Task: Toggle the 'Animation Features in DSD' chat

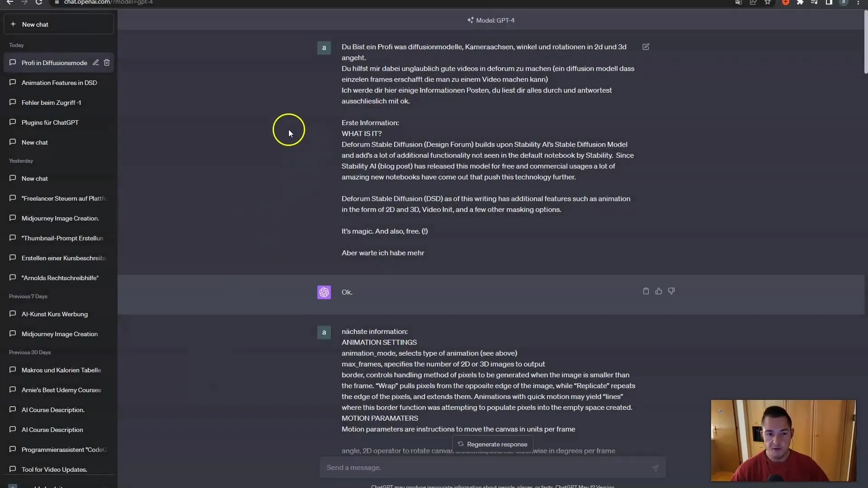Action: click(x=59, y=82)
